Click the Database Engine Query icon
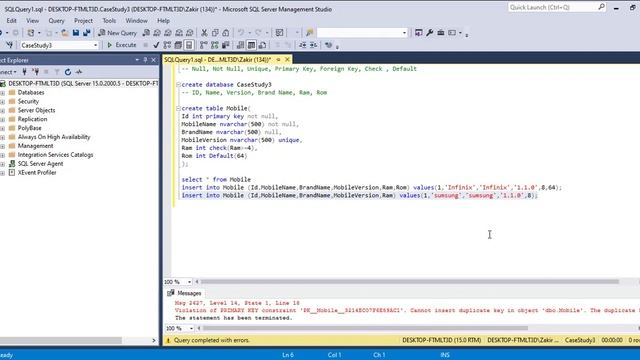 [x=146, y=33]
